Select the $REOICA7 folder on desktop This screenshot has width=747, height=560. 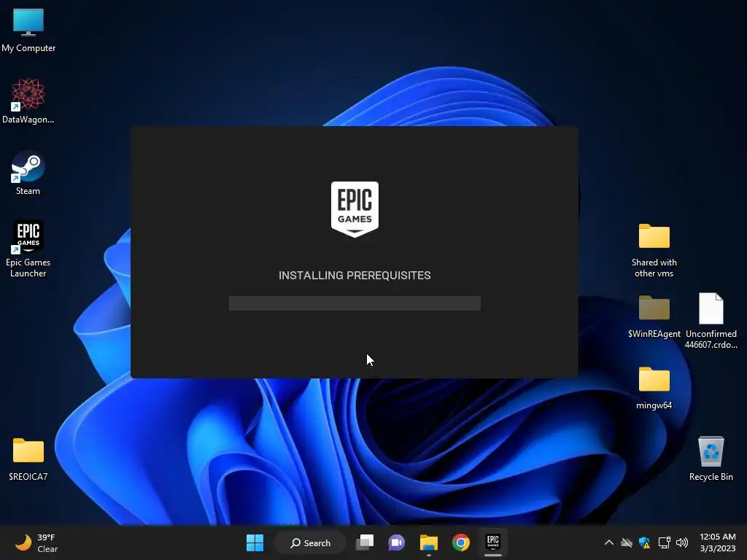[28, 459]
